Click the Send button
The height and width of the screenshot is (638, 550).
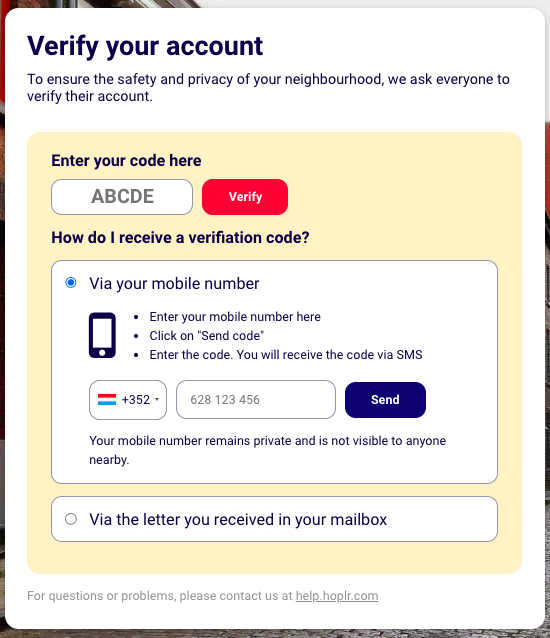(385, 400)
